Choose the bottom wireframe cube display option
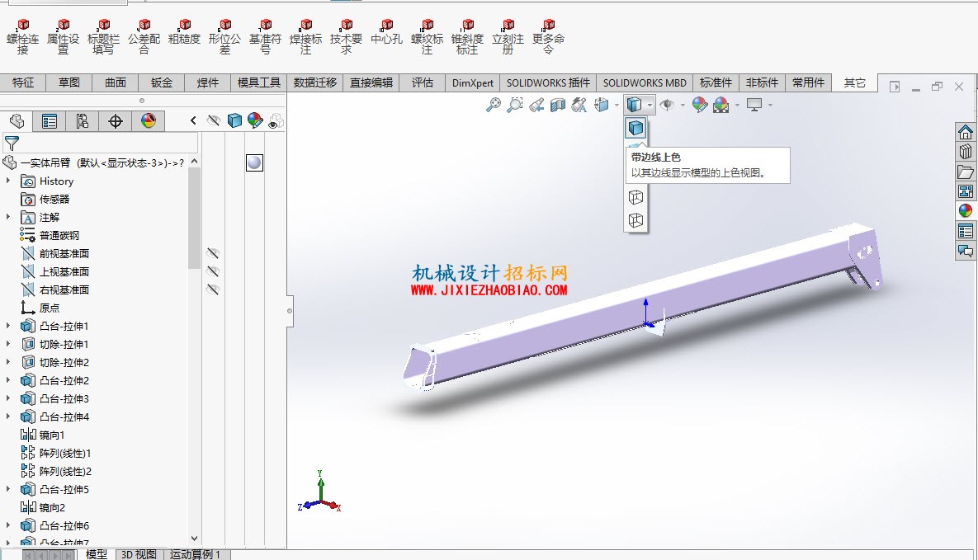Viewport: 978px width, 560px height. point(635,220)
